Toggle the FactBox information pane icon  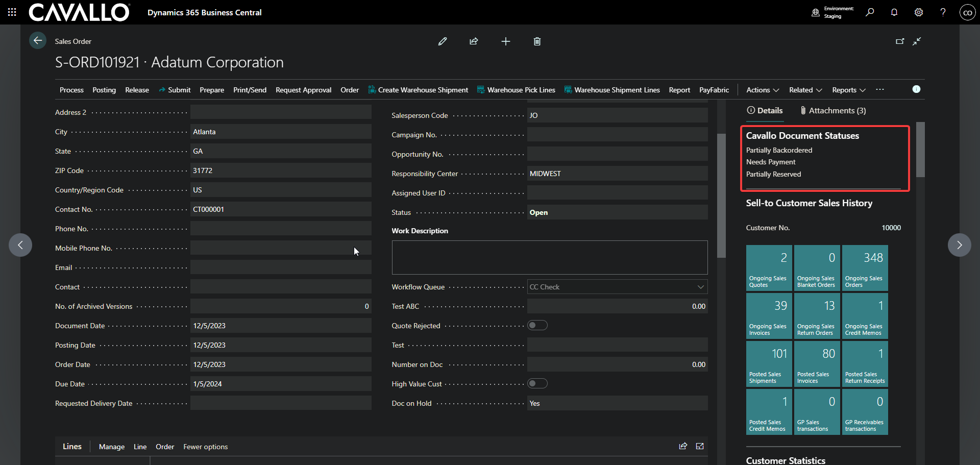click(916, 89)
